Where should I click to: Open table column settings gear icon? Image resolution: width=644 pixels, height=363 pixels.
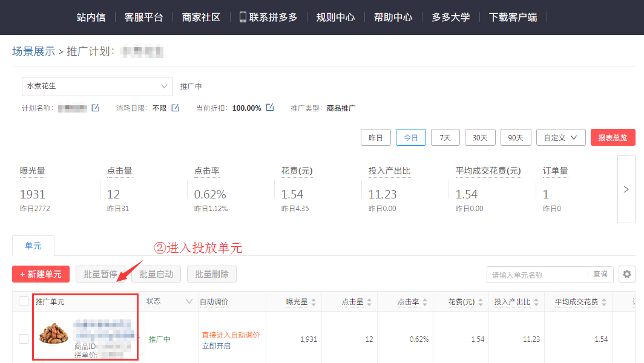point(626,274)
